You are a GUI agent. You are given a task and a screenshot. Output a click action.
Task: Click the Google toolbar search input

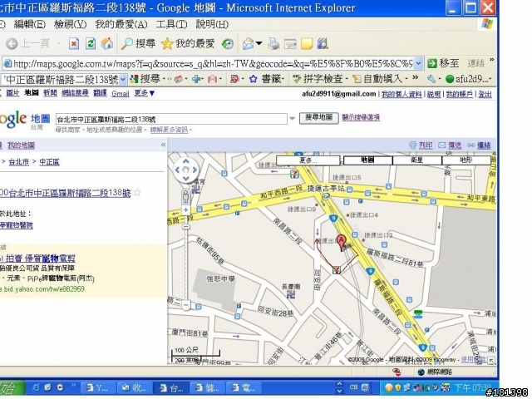[61, 79]
